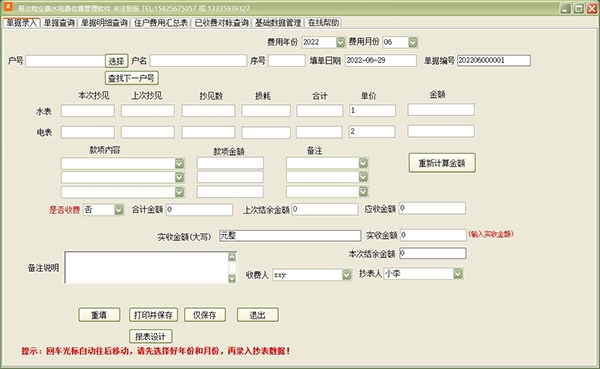
Task: Click the second 款项金额 field
Action: point(230,177)
